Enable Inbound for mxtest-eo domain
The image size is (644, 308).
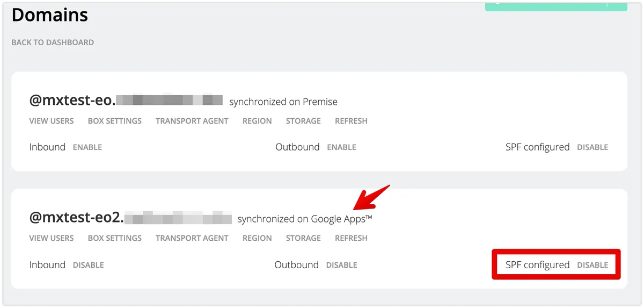tap(87, 147)
